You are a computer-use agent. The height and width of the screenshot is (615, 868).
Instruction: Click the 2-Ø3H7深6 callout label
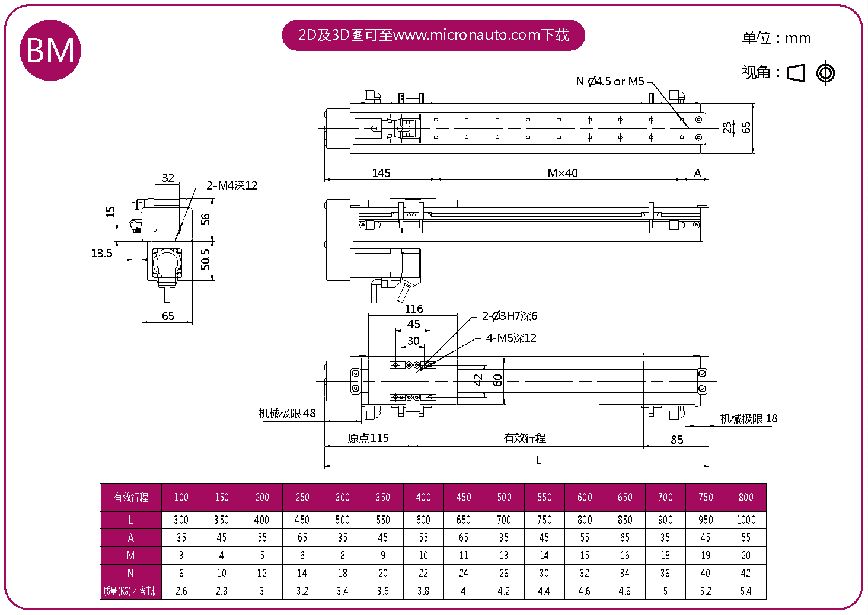510,316
